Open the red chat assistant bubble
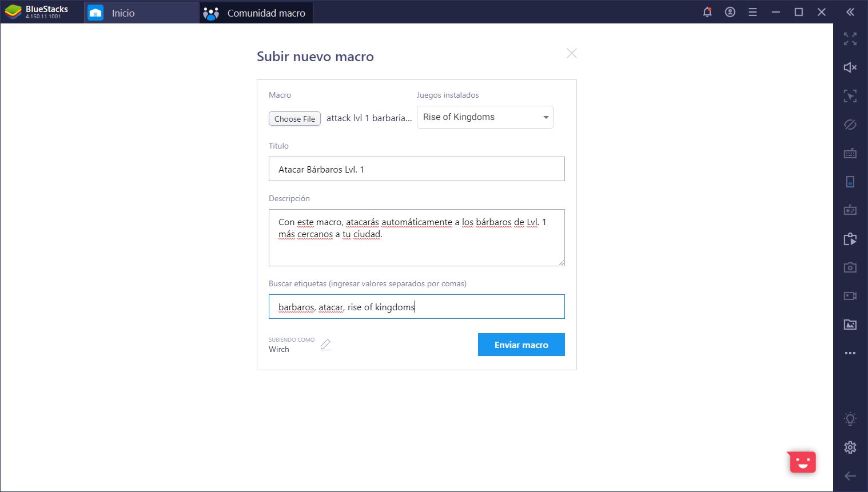 802,462
